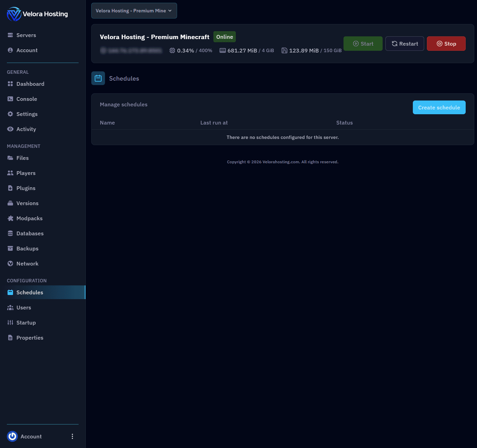Select the Activity eye icon

point(10,129)
